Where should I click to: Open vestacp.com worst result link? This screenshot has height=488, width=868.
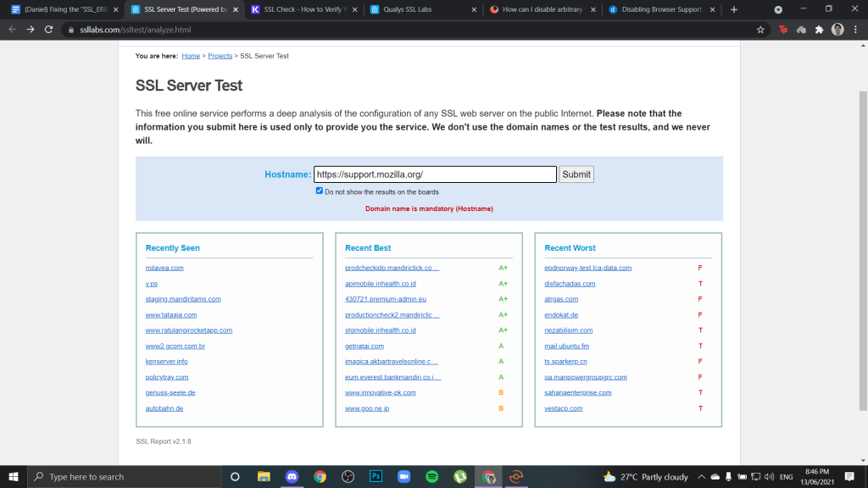pyautogui.click(x=564, y=408)
